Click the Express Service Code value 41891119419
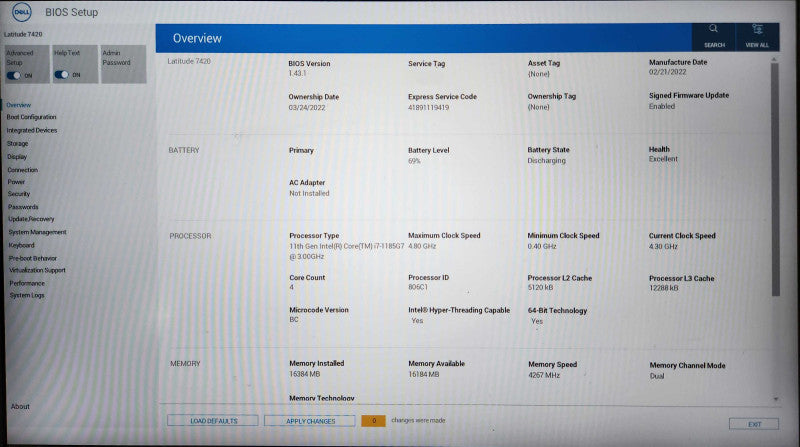 tap(429, 108)
